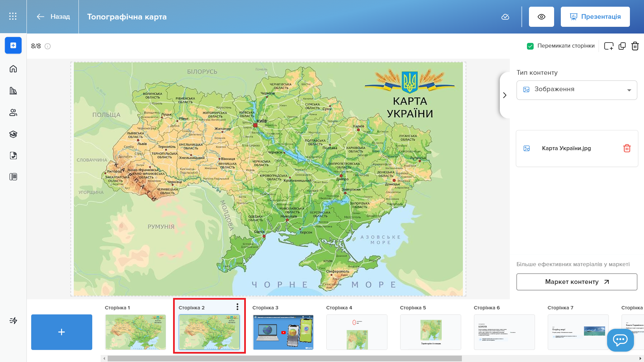Start the Презентація mode
Screen dimensions: 644x362
595,17
